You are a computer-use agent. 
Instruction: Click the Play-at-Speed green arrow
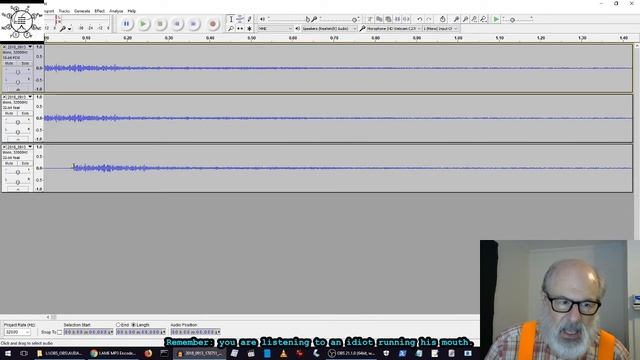click(x=496, y=19)
